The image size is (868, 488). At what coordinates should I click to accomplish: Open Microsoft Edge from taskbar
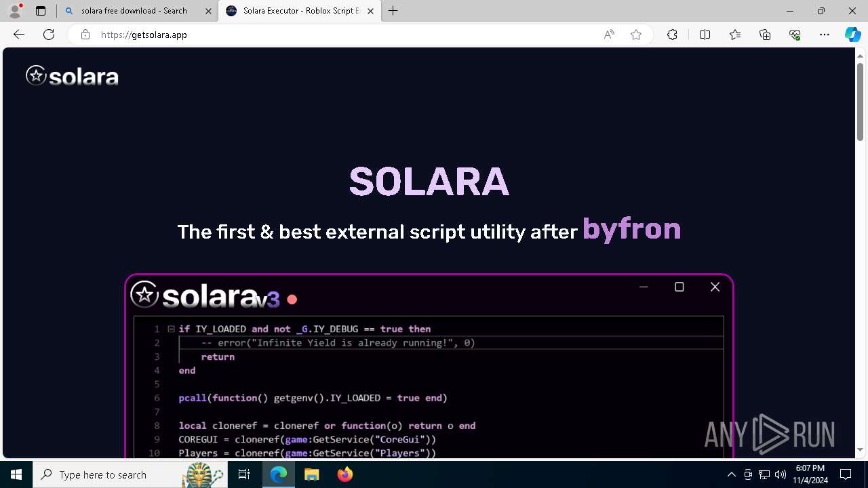[279, 474]
